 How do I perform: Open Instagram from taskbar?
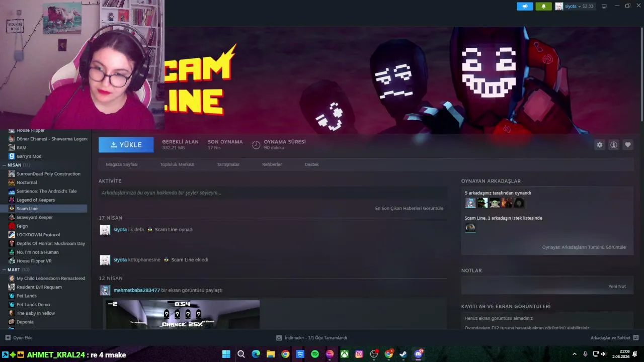click(359, 354)
